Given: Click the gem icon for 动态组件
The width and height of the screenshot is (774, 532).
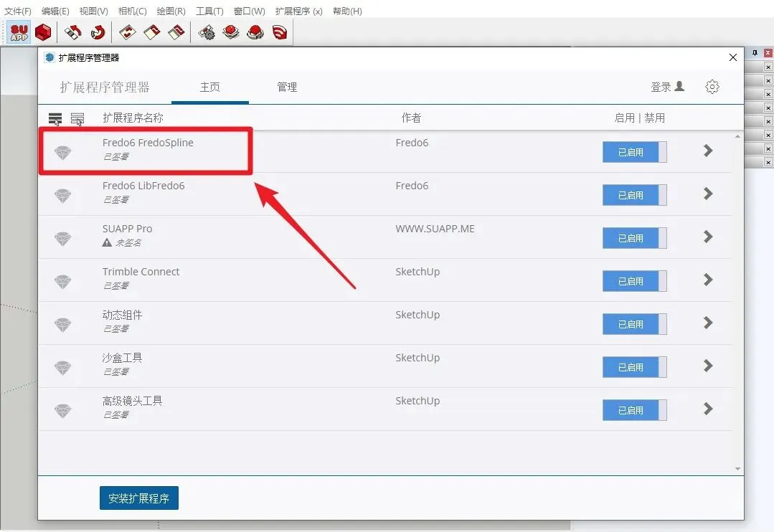Looking at the screenshot, I should tap(62, 324).
